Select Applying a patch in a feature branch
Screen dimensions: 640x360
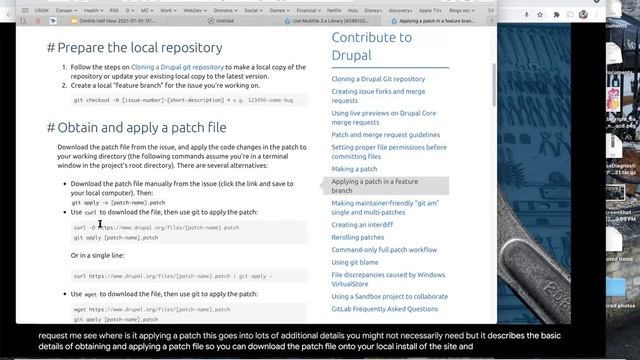click(386, 186)
